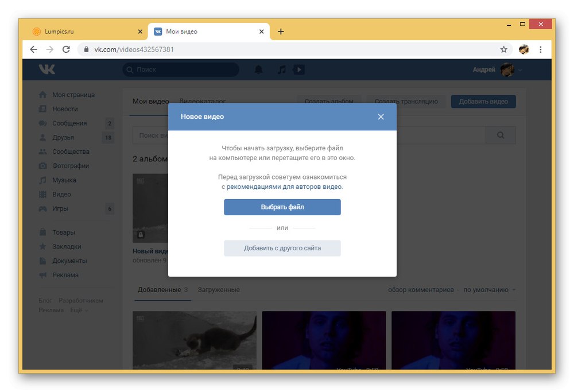
Task: Expand the Андрей profile menu arrow
Action: click(x=520, y=70)
